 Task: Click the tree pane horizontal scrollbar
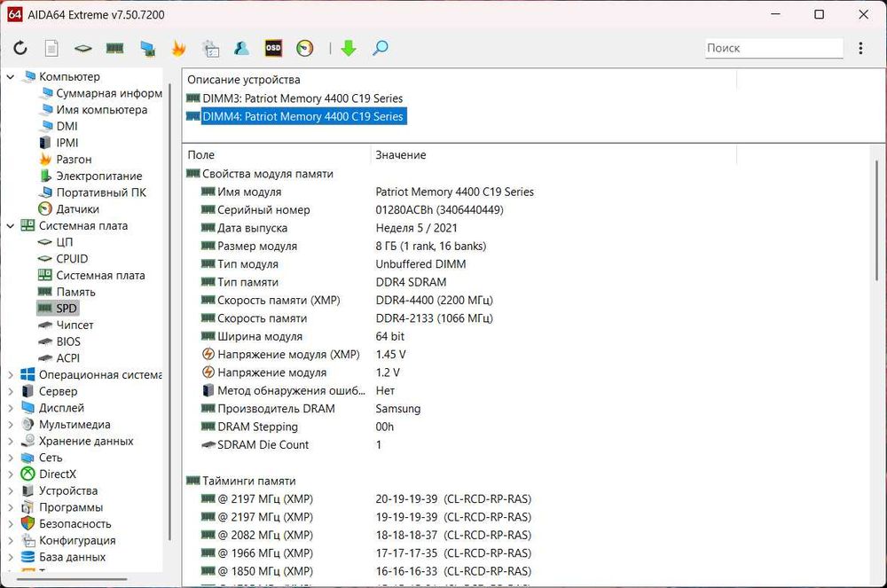click(73, 579)
